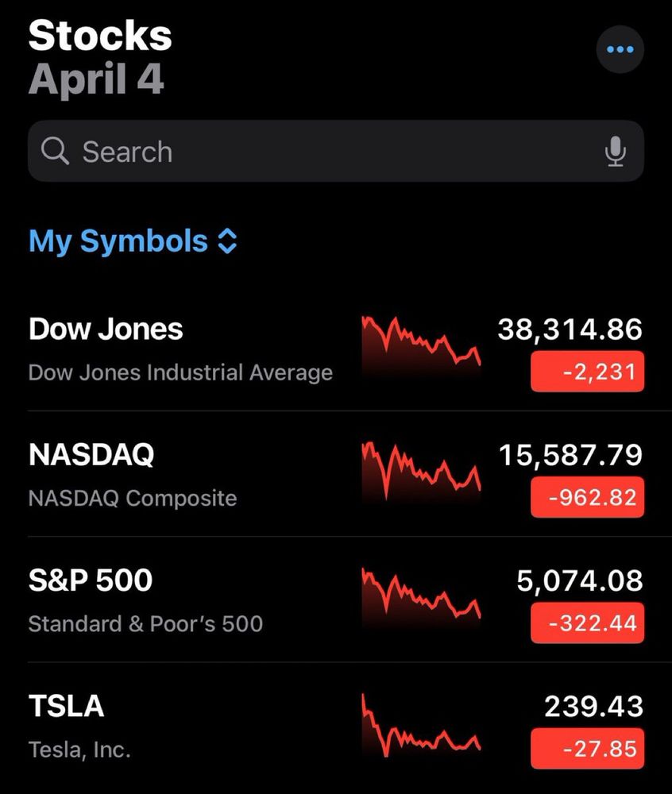Tap the microphone dictation icon
The width and height of the screenshot is (672, 794).
tap(615, 151)
